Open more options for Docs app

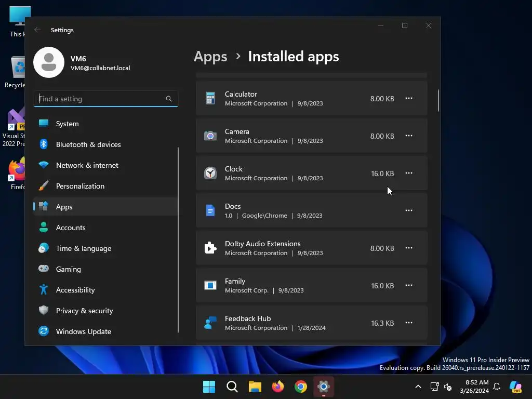pyautogui.click(x=409, y=210)
